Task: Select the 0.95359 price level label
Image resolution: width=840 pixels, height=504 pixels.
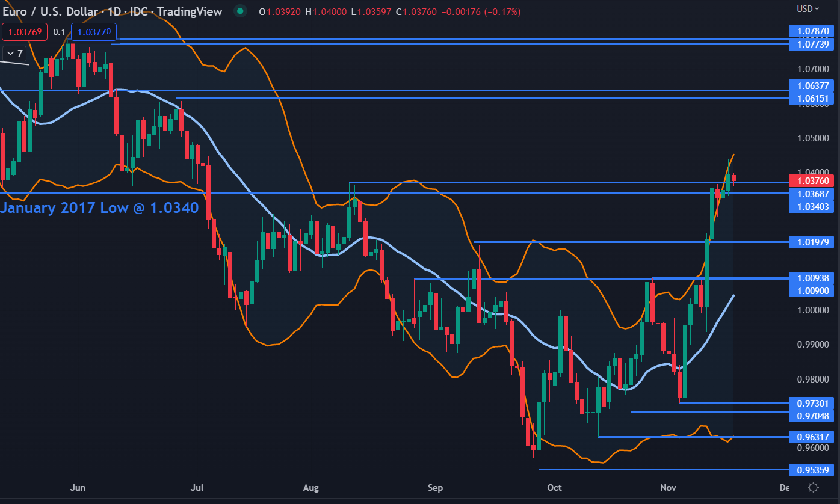Action: click(812, 470)
